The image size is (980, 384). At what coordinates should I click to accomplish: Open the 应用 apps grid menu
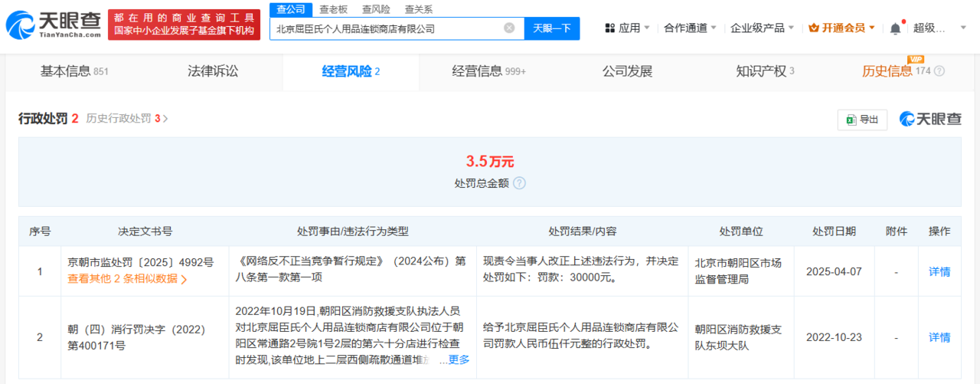click(x=627, y=28)
